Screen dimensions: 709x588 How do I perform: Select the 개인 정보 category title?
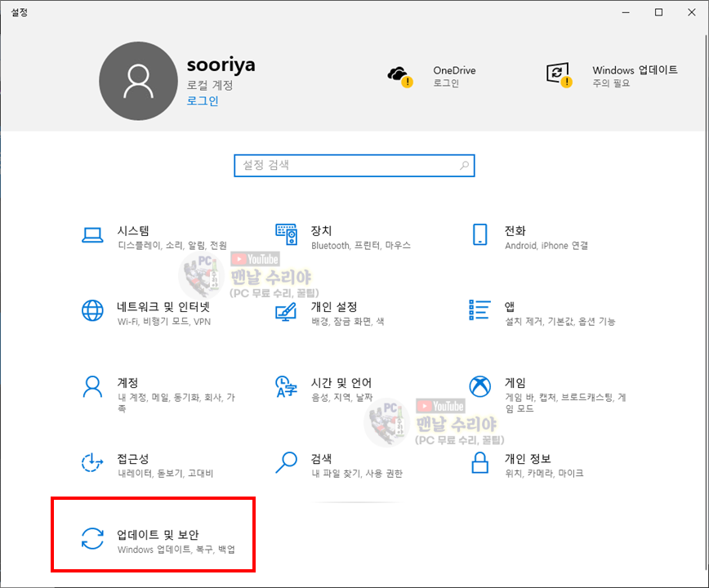click(x=528, y=459)
